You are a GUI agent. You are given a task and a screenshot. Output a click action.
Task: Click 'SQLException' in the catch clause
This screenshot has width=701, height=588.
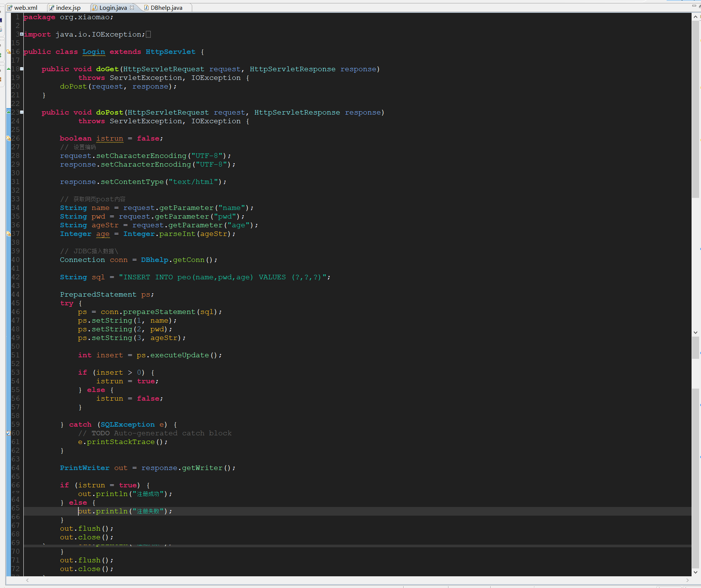128,425
